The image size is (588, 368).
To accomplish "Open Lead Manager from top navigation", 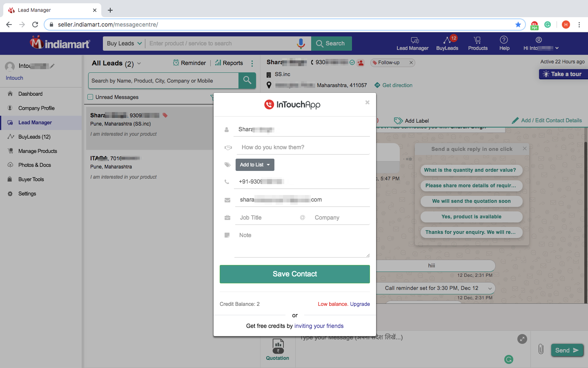I will [x=412, y=43].
